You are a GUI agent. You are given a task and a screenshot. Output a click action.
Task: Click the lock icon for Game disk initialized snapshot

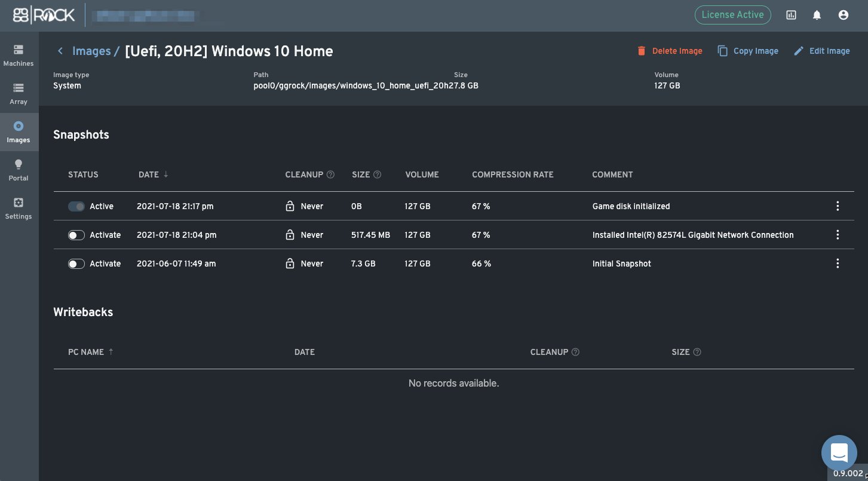[x=290, y=206]
